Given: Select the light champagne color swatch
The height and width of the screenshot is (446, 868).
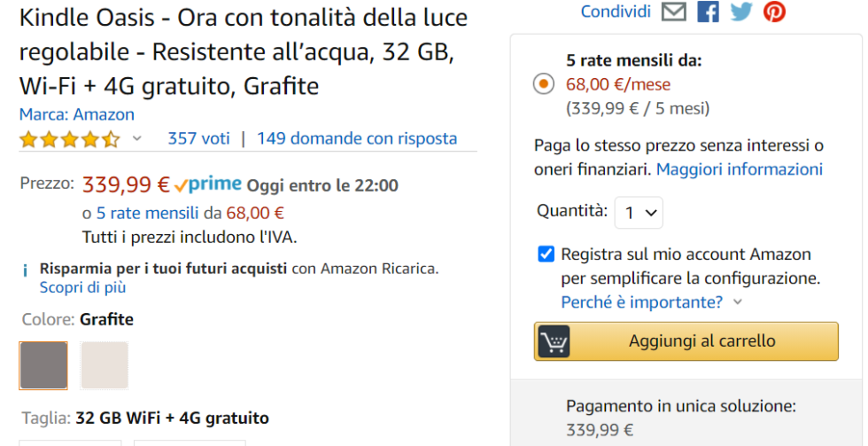Looking at the screenshot, I should tap(105, 365).
